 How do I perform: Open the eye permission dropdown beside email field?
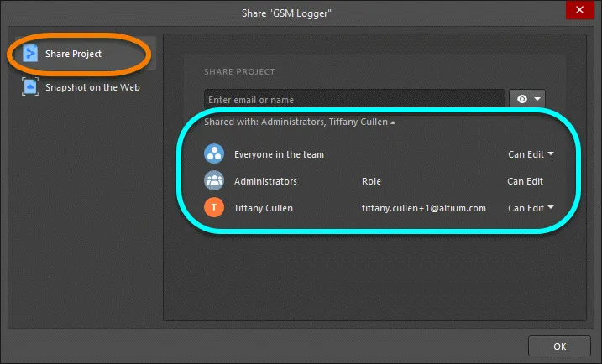point(527,99)
